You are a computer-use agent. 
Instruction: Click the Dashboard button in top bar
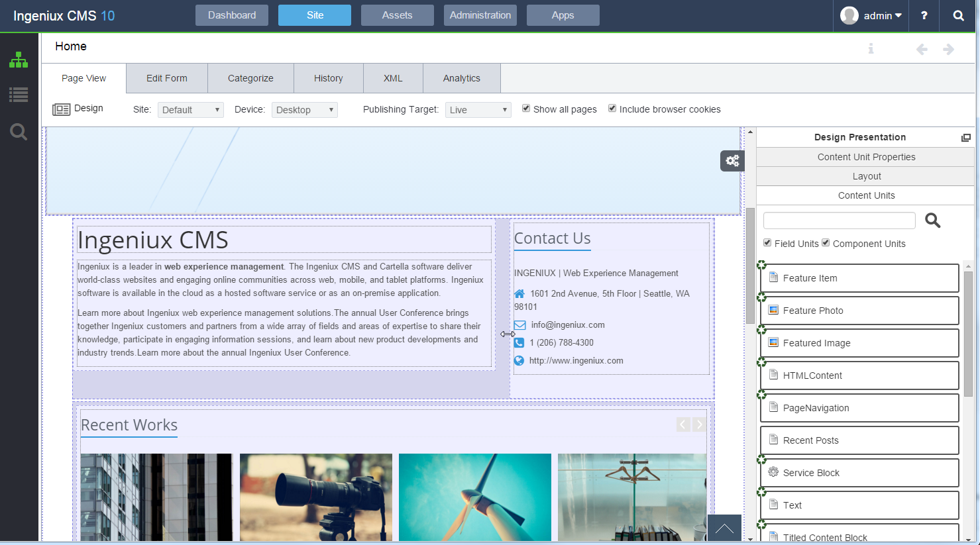tap(232, 15)
